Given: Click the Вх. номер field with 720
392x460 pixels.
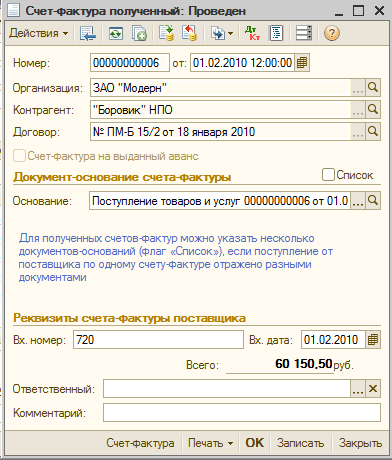Looking at the screenshot, I should pyautogui.click(x=158, y=340).
